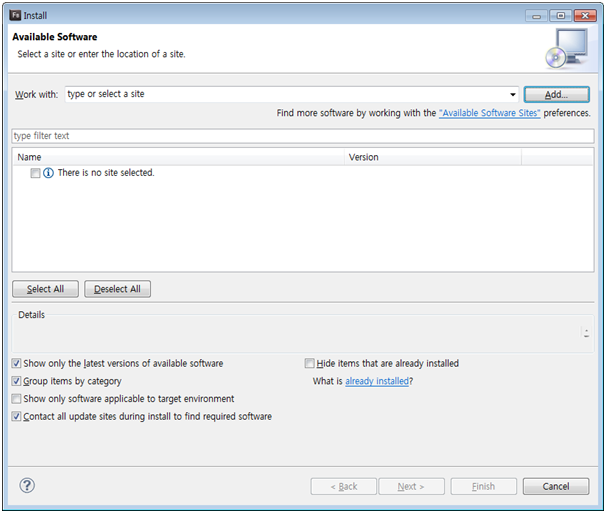Uncheck Contact all update sites during install

pyautogui.click(x=16, y=416)
